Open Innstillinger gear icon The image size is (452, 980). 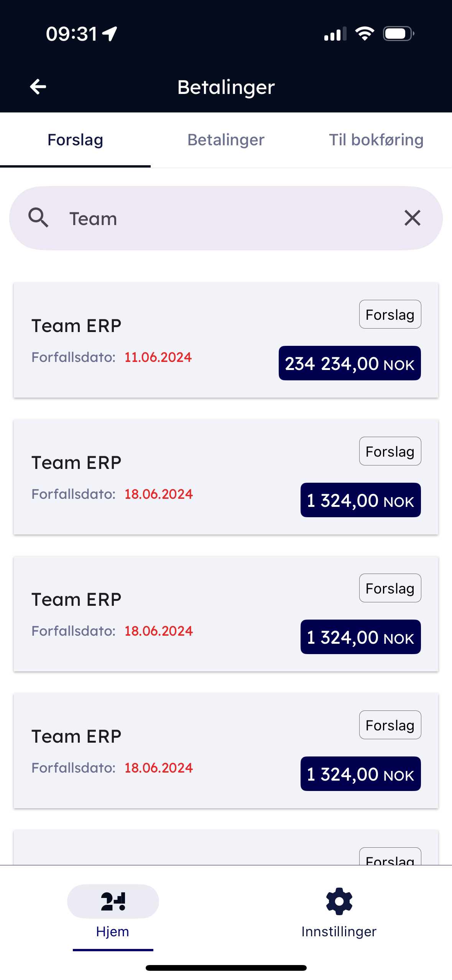[339, 901]
